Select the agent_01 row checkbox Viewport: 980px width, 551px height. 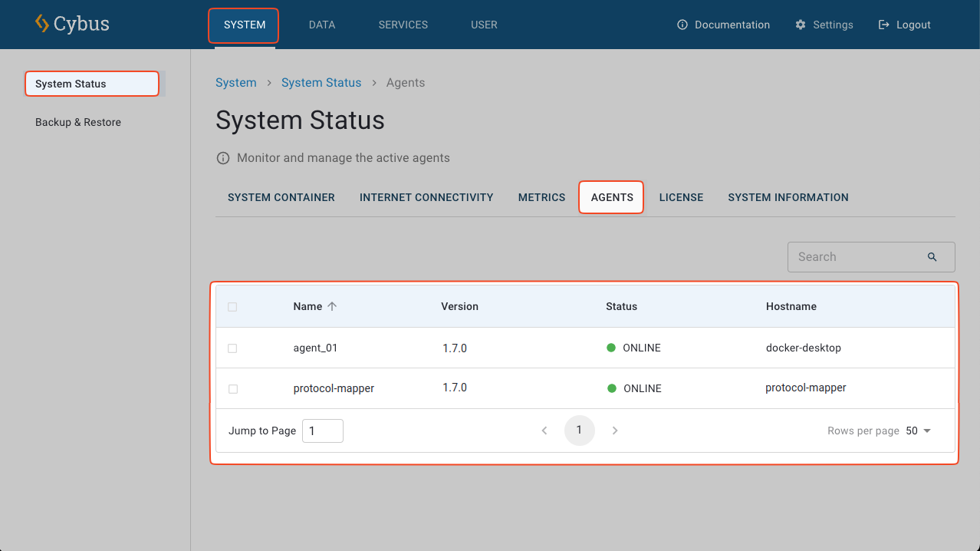(x=232, y=348)
